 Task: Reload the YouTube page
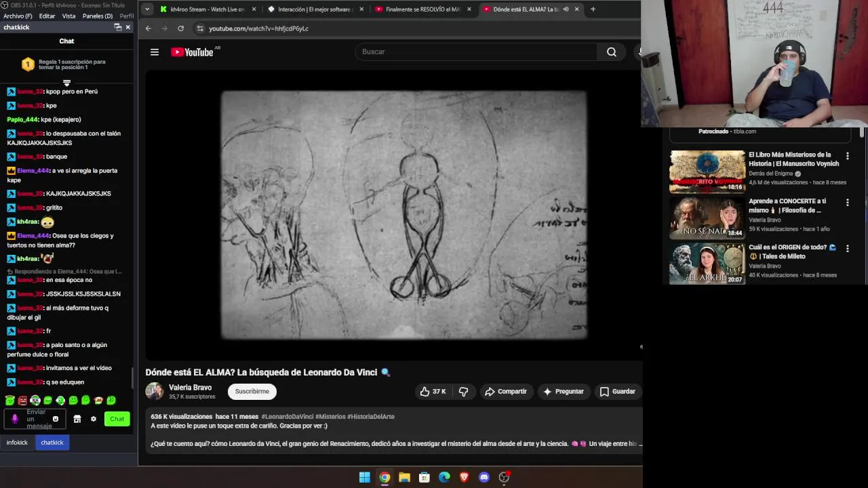(181, 28)
